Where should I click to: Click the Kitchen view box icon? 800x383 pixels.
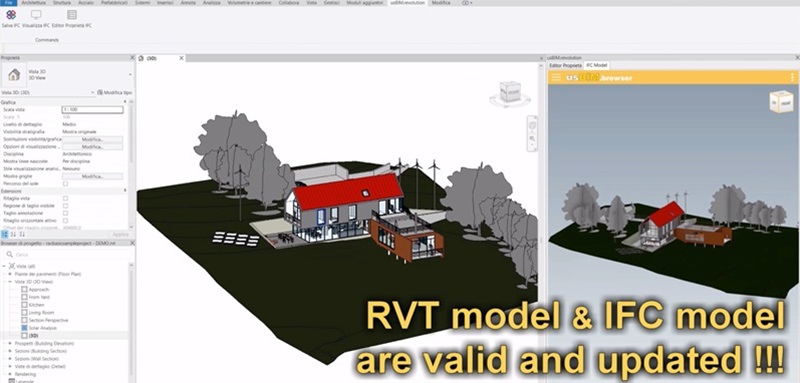(x=24, y=304)
